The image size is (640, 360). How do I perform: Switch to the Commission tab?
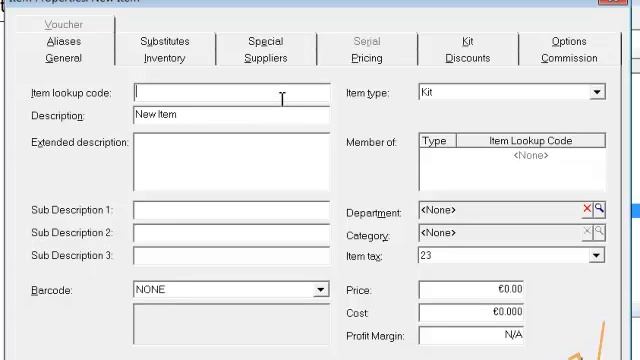(x=569, y=58)
